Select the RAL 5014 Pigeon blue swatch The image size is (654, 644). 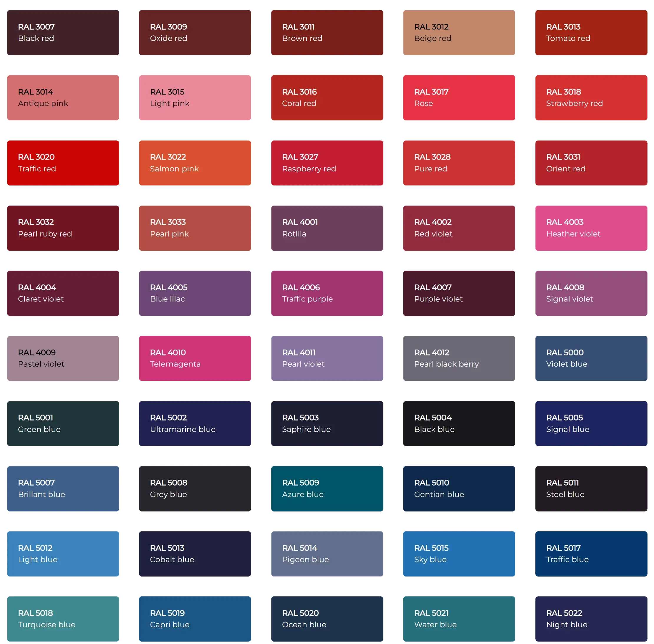click(327, 554)
